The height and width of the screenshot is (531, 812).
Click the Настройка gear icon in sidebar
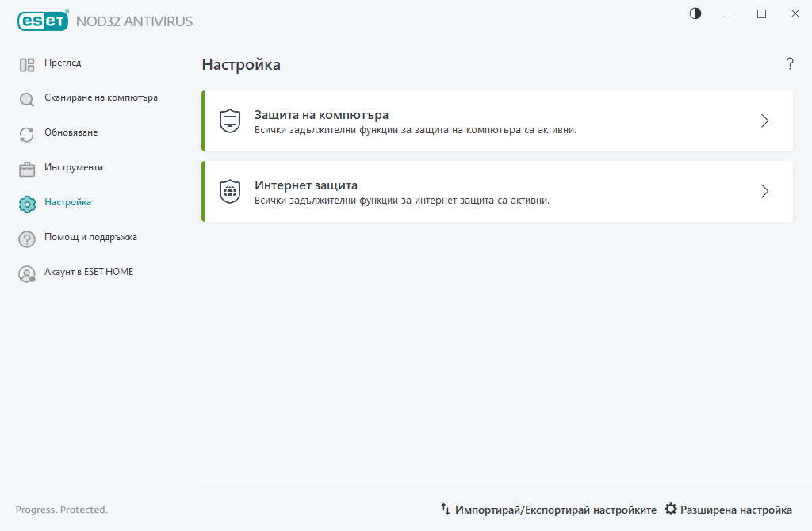(x=27, y=204)
